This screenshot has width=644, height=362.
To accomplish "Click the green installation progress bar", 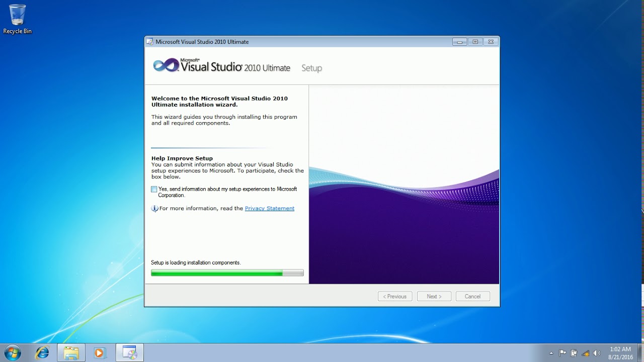I will click(227, 273).
